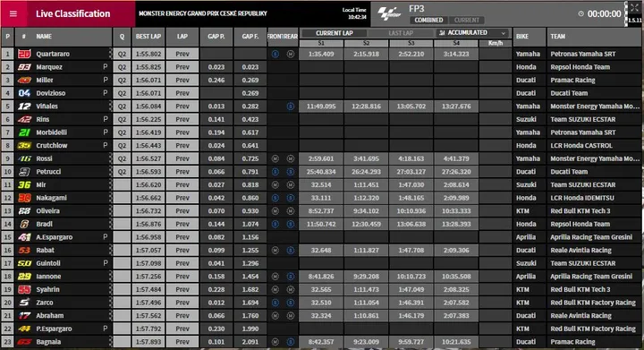Switch to CURRENT session view
Viewport: 644px width, 350px height.
(x=467, y=20)
